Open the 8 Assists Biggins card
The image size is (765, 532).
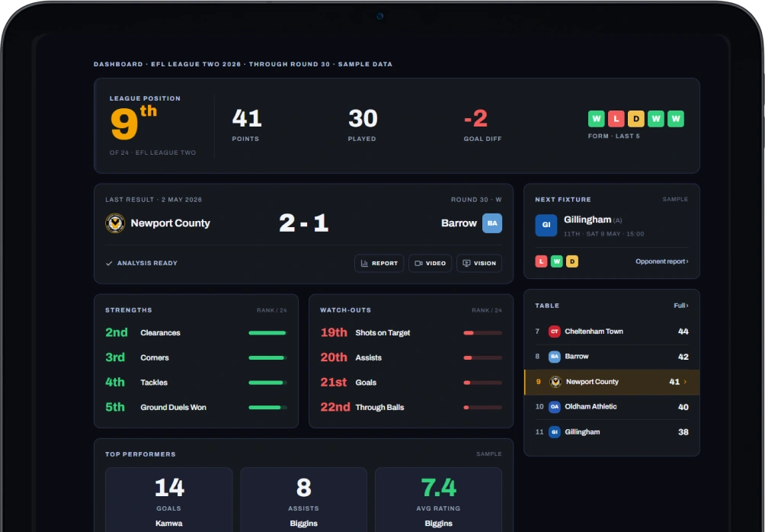pos(303,500)
